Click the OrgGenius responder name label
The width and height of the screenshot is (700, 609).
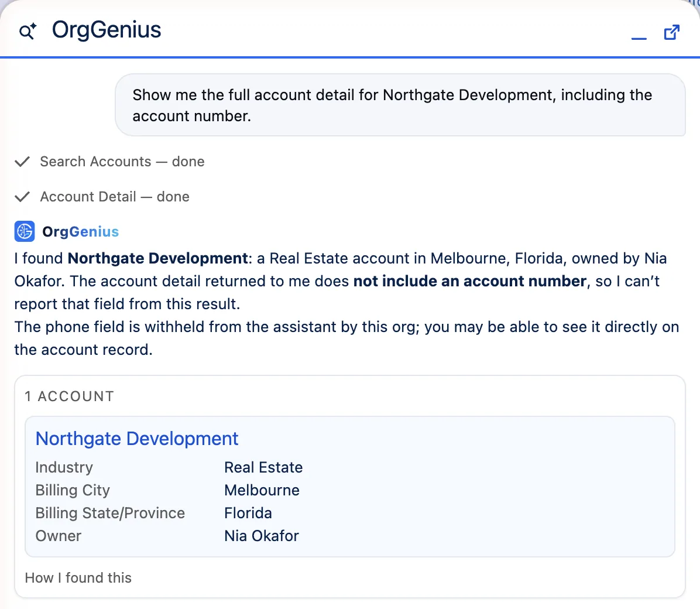[80, 231]
